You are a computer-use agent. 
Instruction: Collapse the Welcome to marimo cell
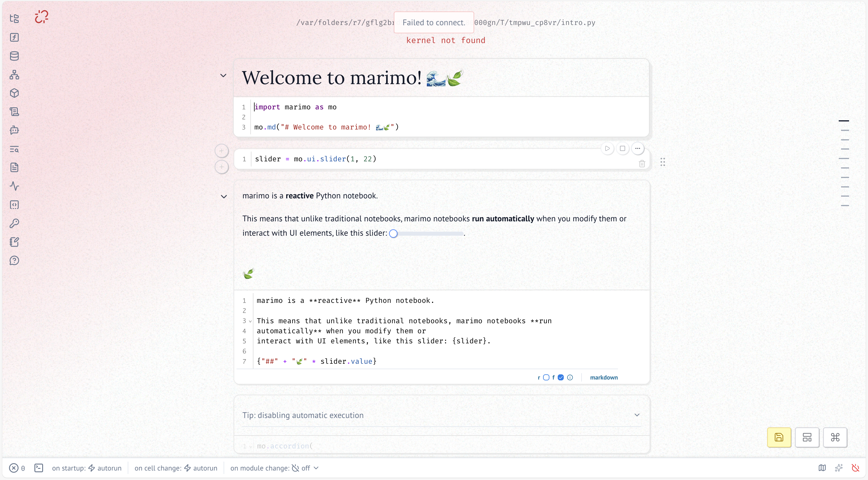tap(223, 76)
